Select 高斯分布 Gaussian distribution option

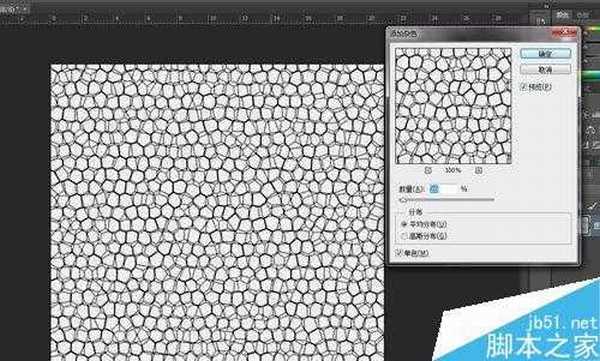pos(424,236)
